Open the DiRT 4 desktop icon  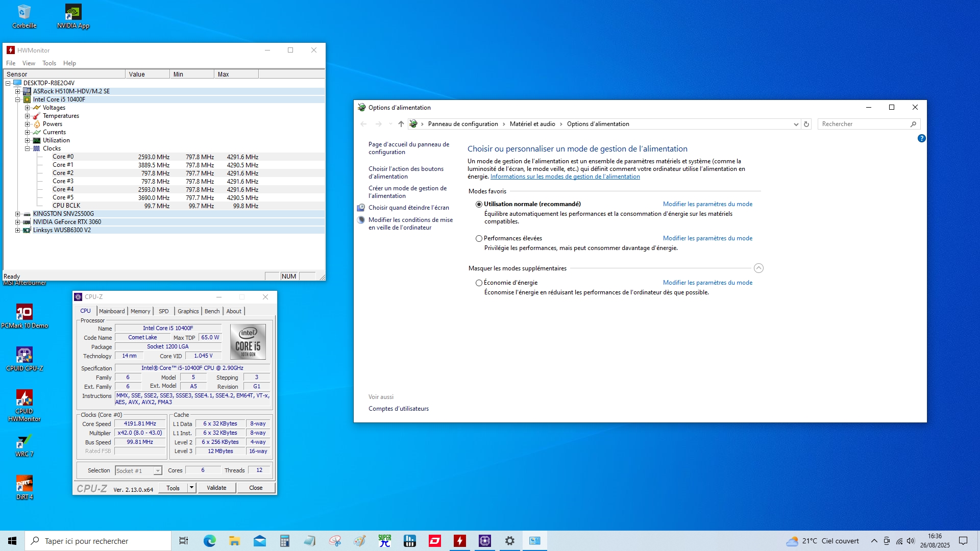coord(24,488)
